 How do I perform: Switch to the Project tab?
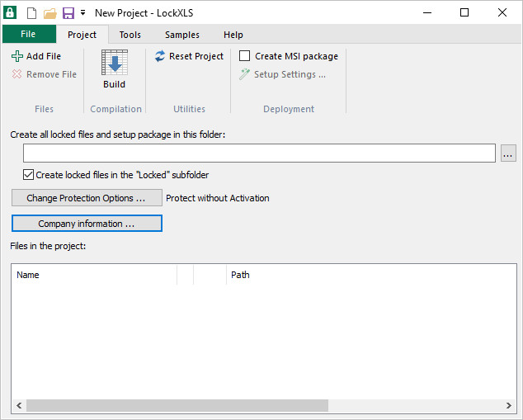(x=82, y=35)
